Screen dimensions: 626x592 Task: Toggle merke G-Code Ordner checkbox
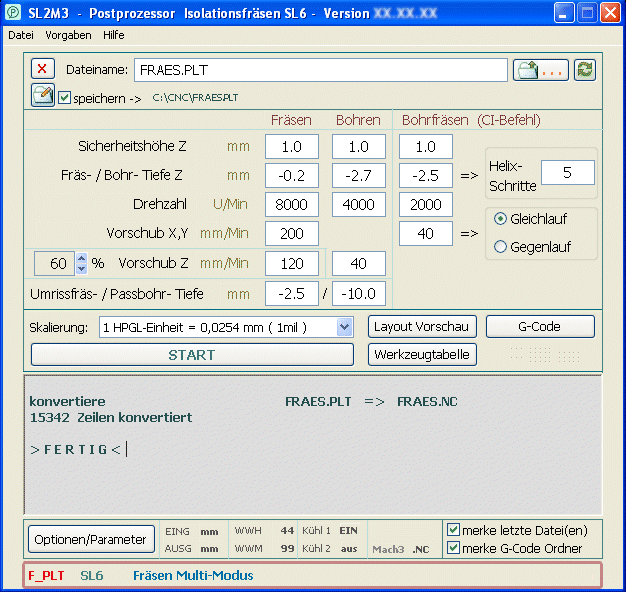454,548
